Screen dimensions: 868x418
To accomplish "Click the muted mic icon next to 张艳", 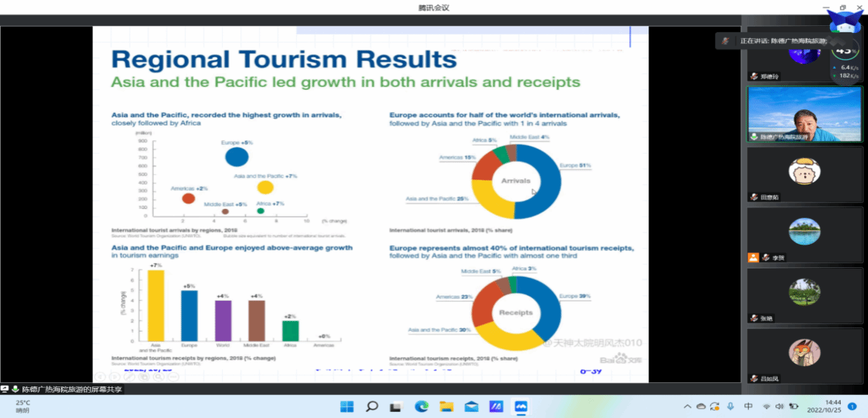I will 754,318.
